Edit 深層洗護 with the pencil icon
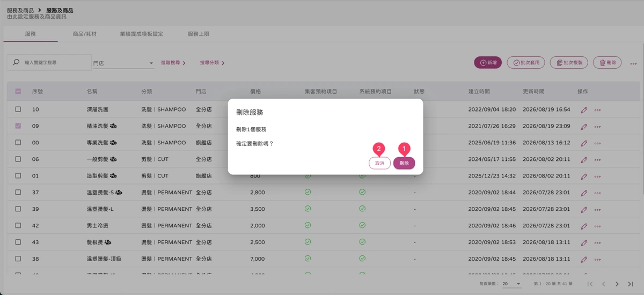This screenshot has height=295, width=644. (x=584, y=110)
